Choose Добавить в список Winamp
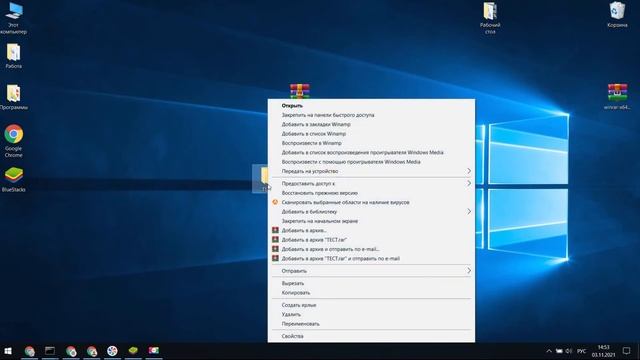640x360 pixels. (371, 133)
